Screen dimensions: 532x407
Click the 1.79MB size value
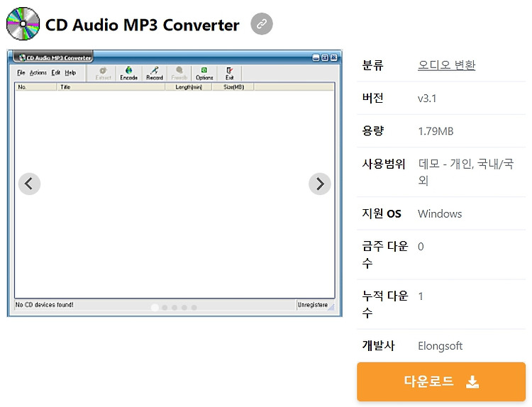[x=436, y=131]
